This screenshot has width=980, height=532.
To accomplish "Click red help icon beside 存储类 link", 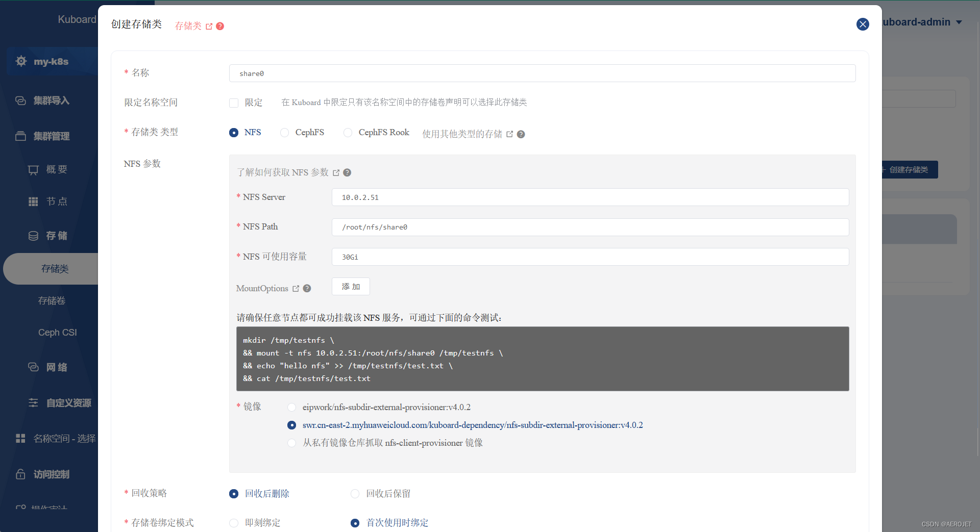I will click(220, 26).
